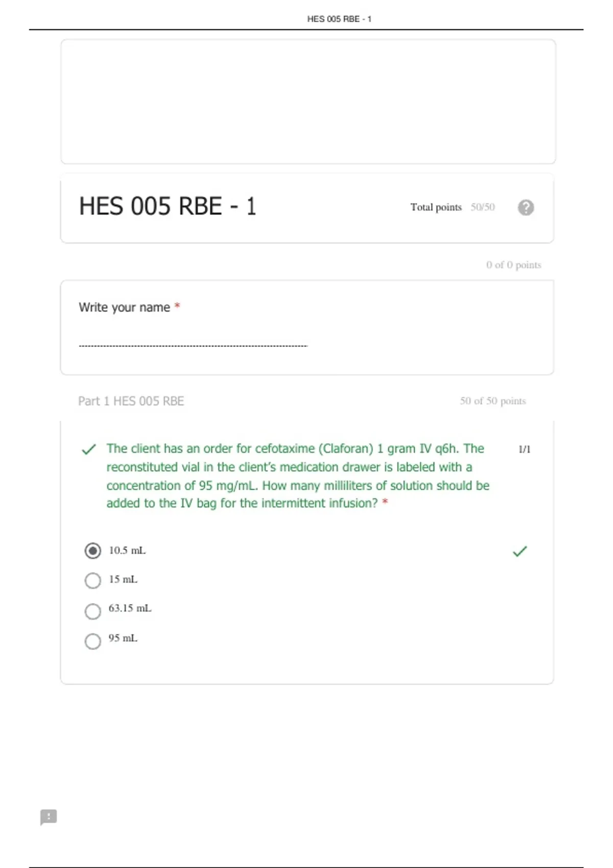Click the large 'HES 005 RBE - 1' form title

click(168, 206)
